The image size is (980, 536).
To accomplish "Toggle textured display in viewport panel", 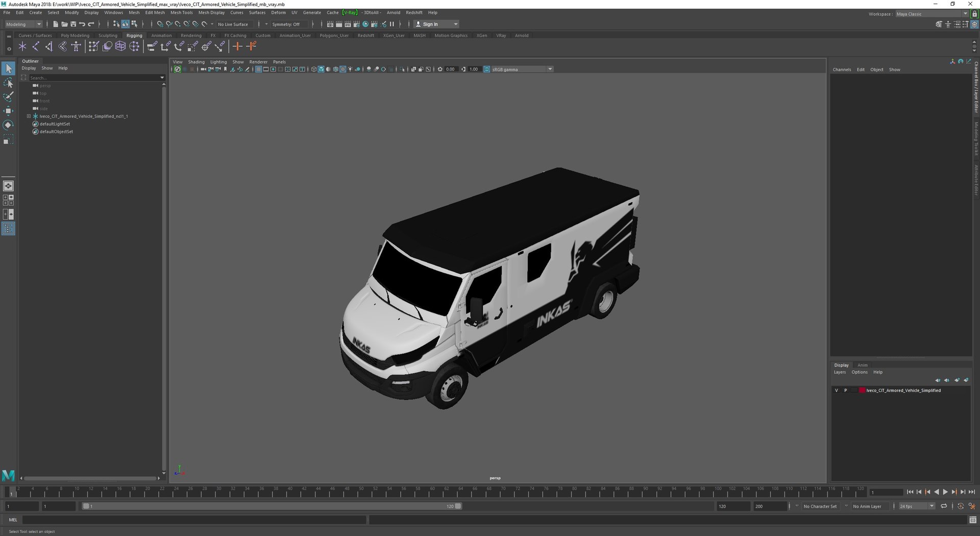I will click(x=343, y=69).
